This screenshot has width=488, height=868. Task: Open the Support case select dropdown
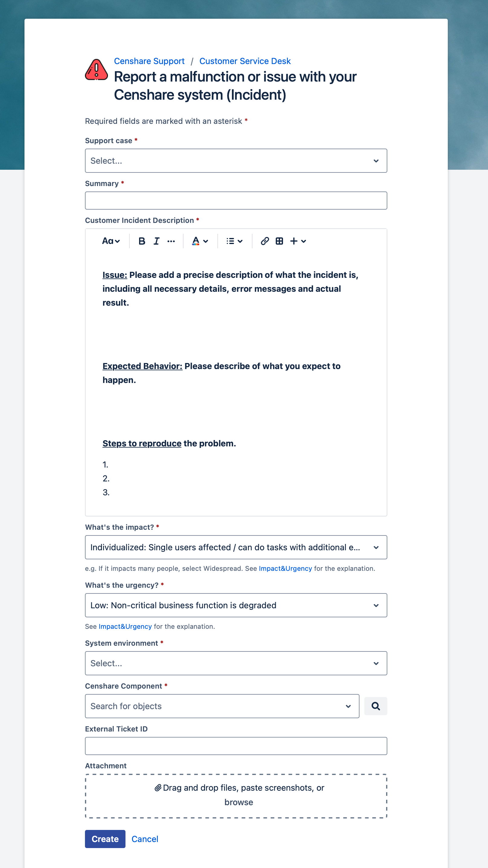point(236,161)
